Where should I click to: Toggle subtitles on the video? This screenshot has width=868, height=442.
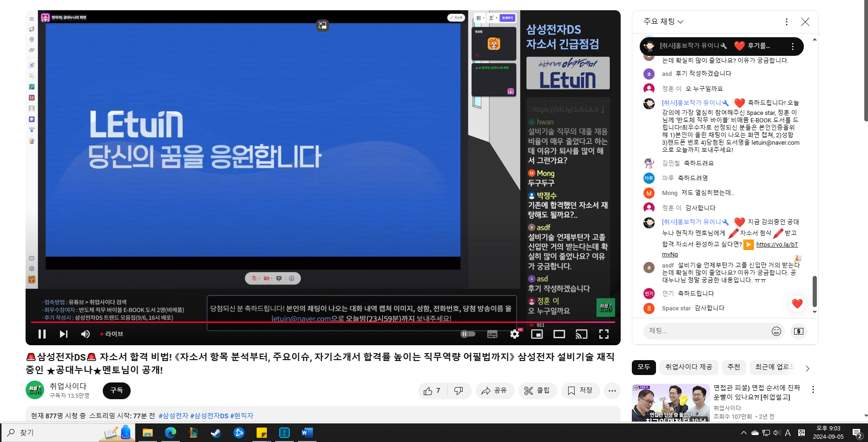[x=492, y=334]
